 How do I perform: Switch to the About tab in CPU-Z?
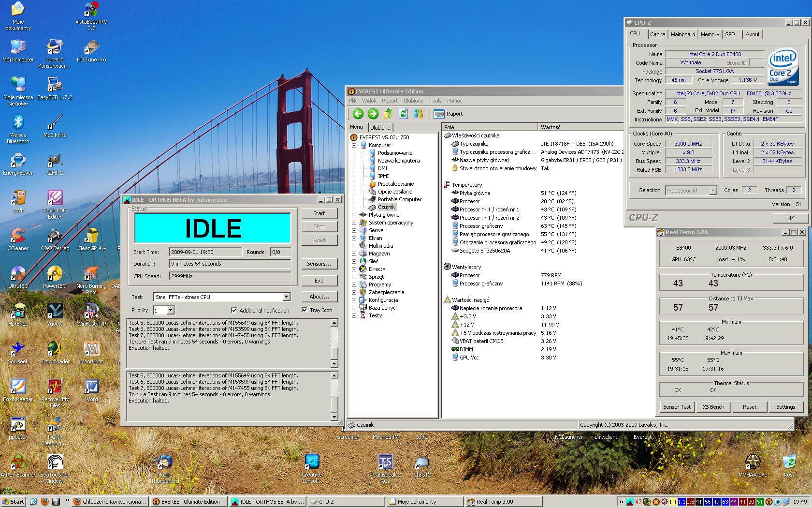click(752, 34)
